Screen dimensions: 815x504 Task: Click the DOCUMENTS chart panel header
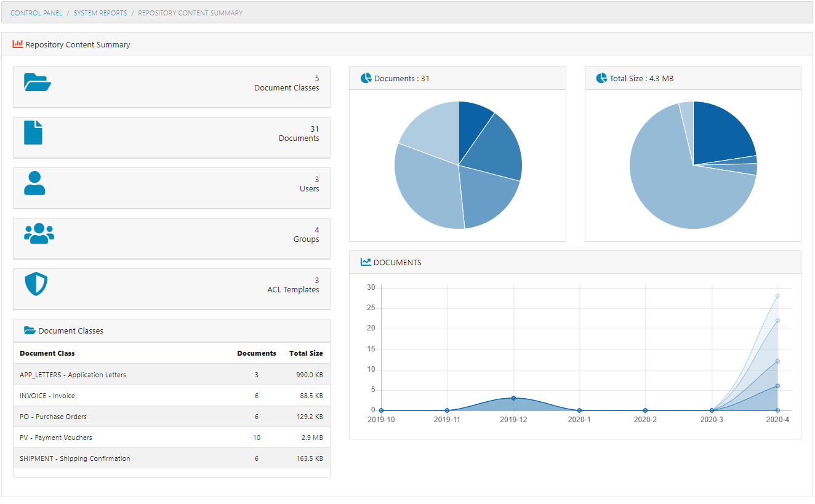point(397,262)
